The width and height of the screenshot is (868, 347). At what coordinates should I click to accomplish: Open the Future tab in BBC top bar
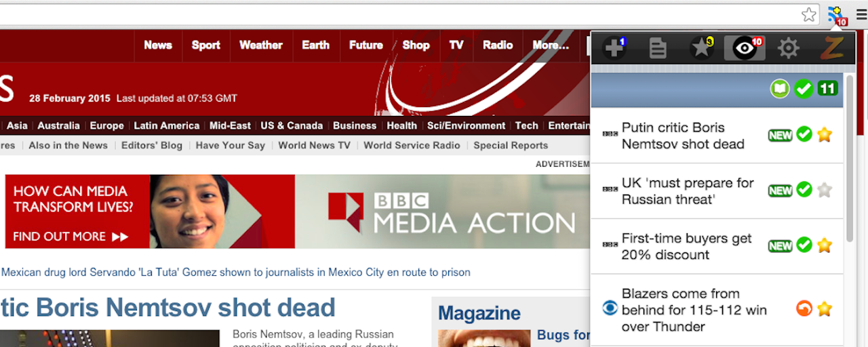click(366, 45)
